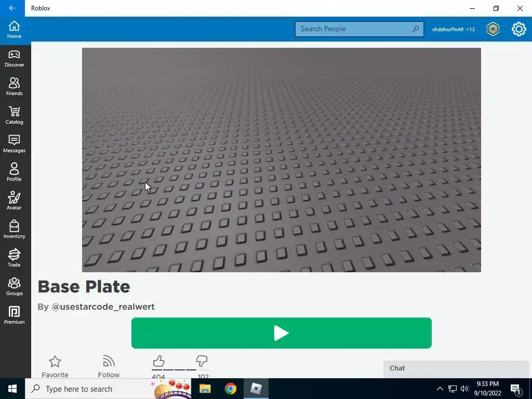Image resolution: width=532 pixels, height=399 pixels.
Task: Start Base Plate with the green Play button
Action: (281, 333)
